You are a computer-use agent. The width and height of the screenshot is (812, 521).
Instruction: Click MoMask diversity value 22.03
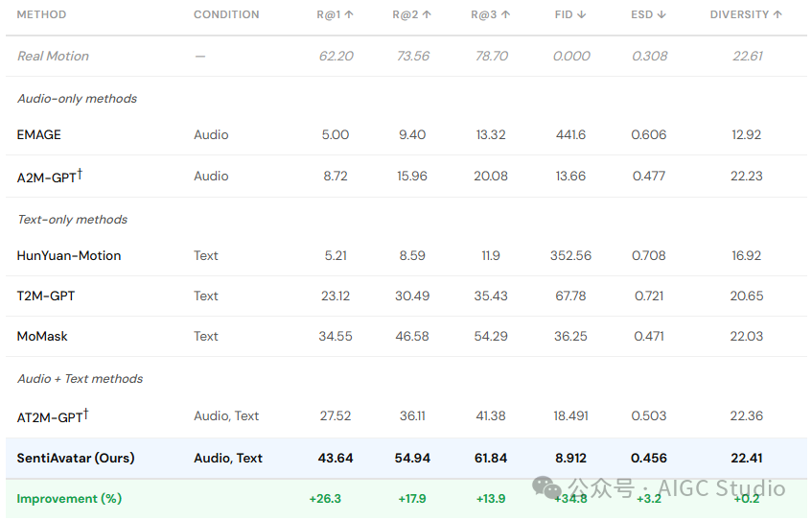[x=746, y=337]
